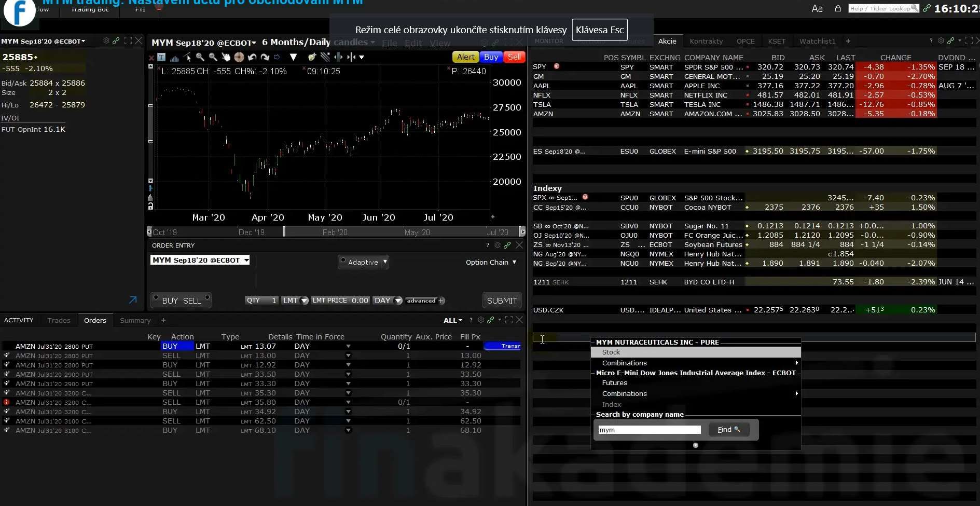Click the search magnifier in Ticker Lookup
This screenshot has height=506, width=980.
click(914, 8)
